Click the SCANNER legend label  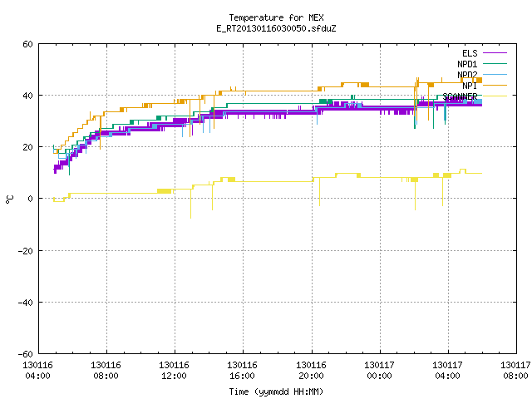coord(460,96)
